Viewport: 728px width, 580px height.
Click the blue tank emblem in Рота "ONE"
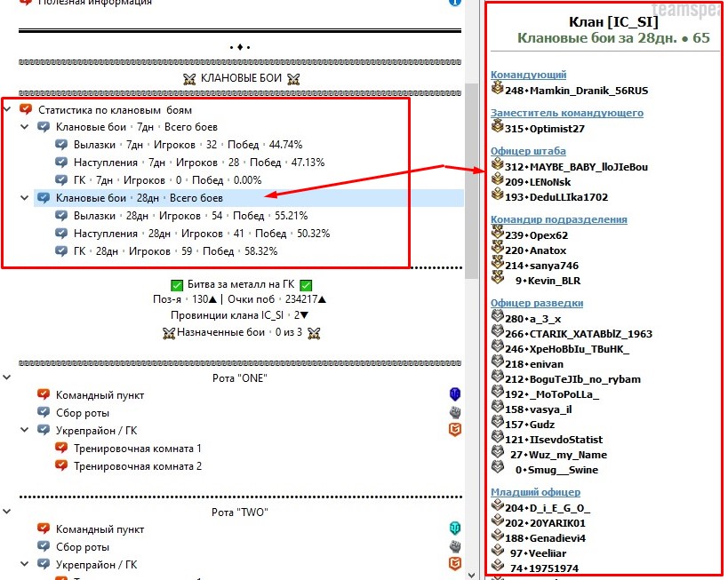tap(454, 394)
